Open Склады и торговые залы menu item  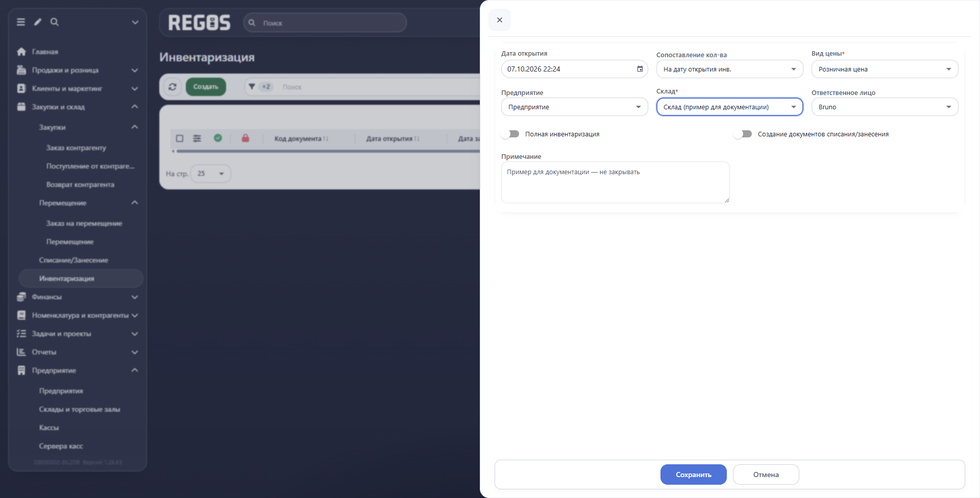[80, 409]
